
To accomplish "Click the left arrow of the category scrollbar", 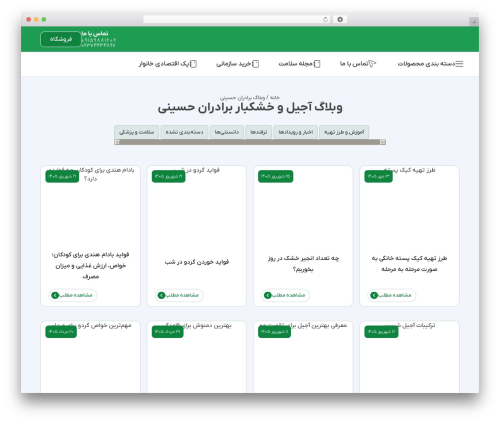I will 117,142.
